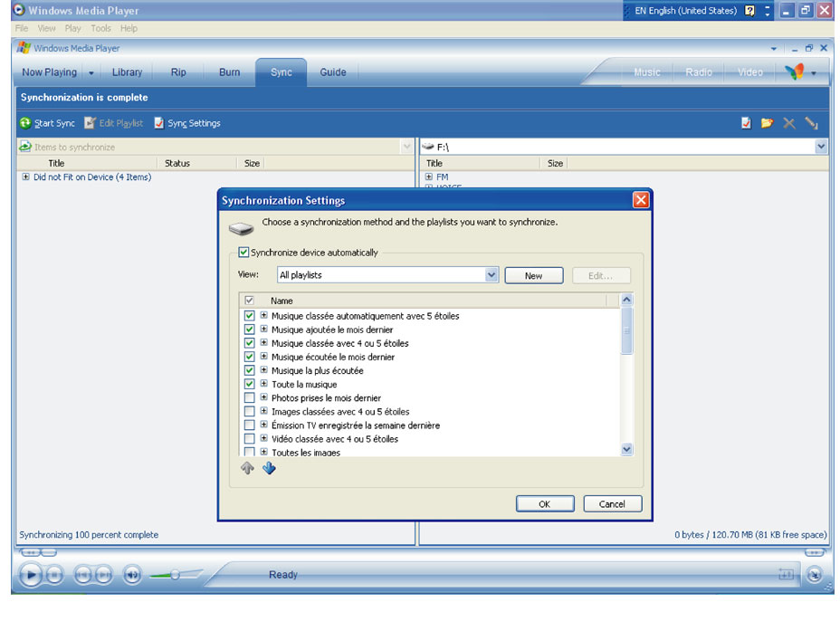Click Cancel in Synchronization Settings
Viewport: 840px width, 631px height.
coord(612,504)
